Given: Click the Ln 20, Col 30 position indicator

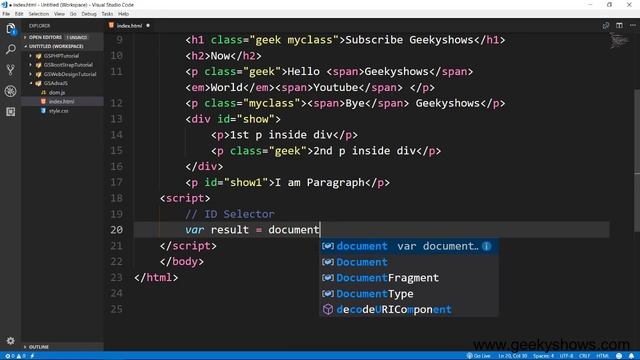Looking at the screenshot, I should point(512,356).
